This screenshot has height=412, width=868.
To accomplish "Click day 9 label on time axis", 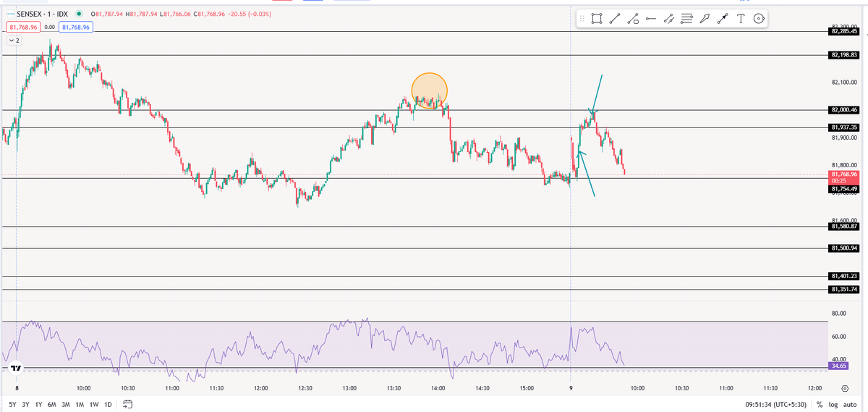I will point(571,389).
